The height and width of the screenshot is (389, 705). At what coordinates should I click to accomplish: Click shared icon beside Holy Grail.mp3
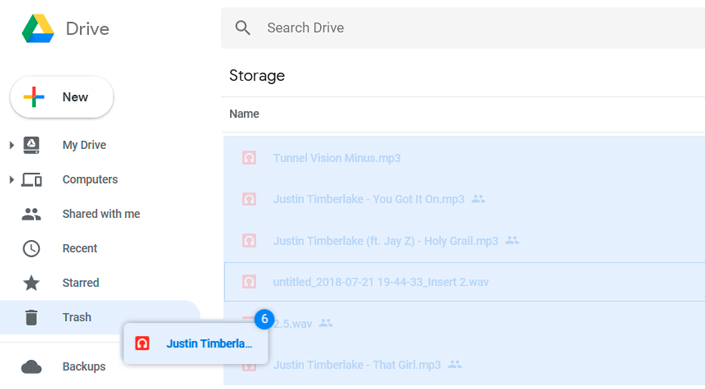pos(512,241)
